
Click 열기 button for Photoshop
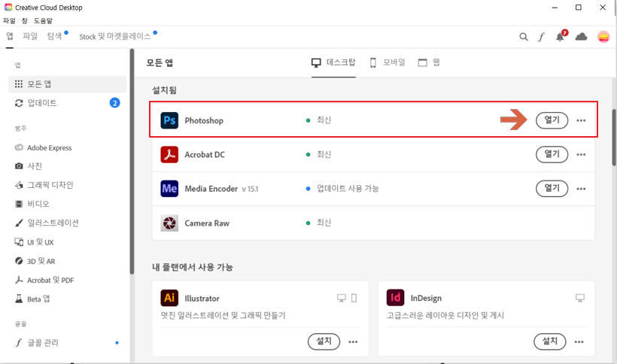552,120
